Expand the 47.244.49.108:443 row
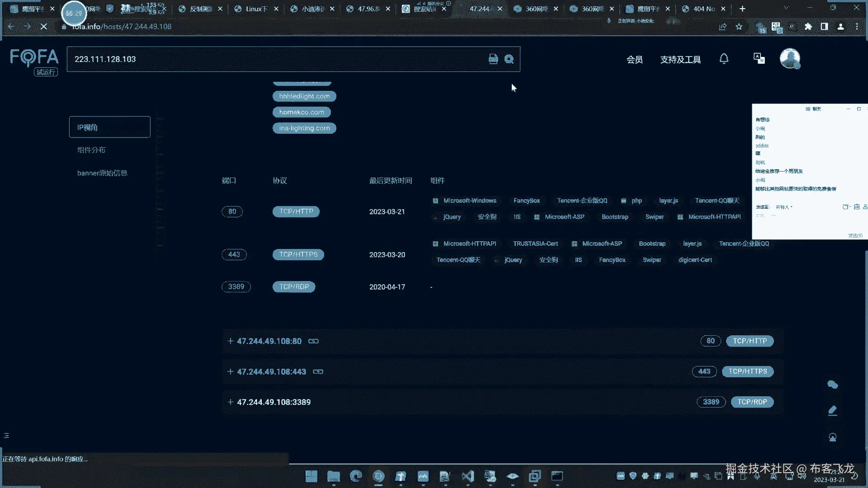868x488 pixels. click(x=231, y=372)
